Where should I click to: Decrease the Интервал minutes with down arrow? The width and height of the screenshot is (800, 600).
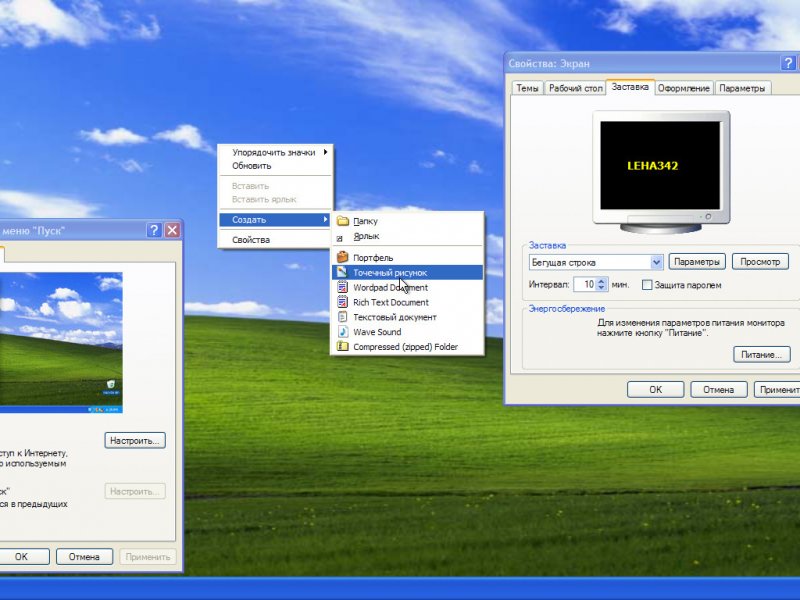(x=602, y=288)
